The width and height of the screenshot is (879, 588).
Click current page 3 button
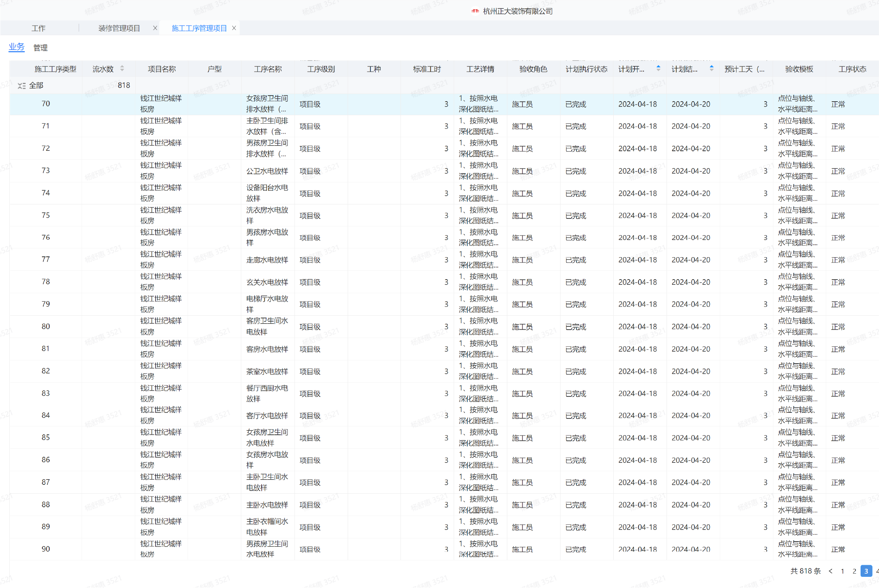tap(866, 571)
